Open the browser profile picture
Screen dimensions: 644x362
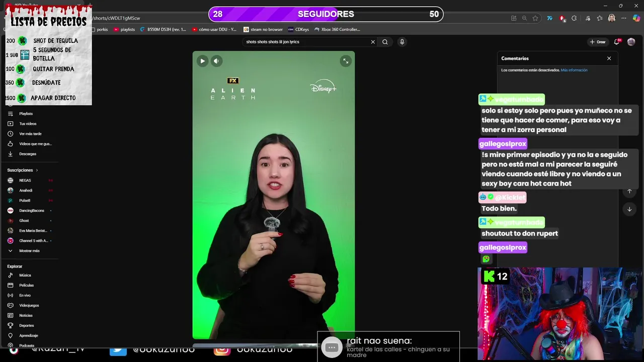(x=612, y=18)
